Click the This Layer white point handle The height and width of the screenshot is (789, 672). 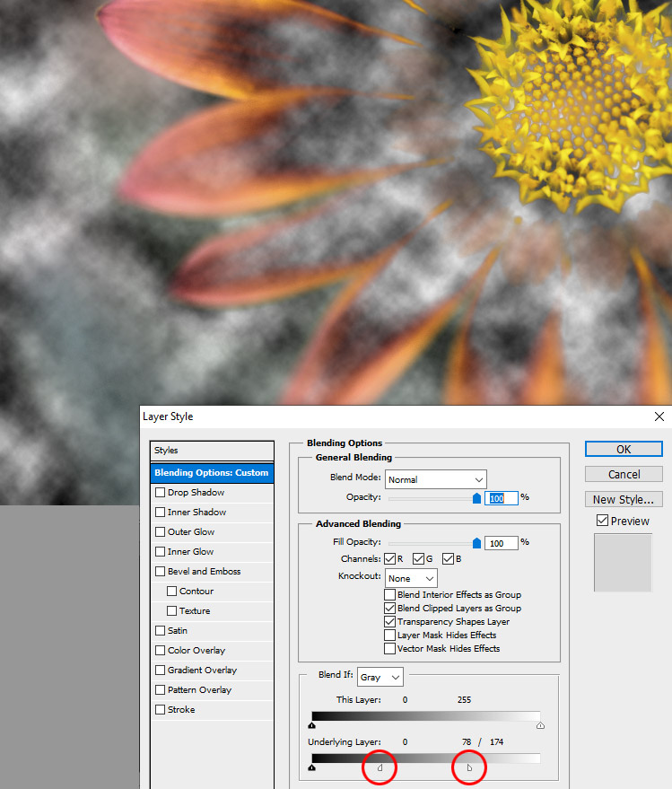(x=540, y=724)
